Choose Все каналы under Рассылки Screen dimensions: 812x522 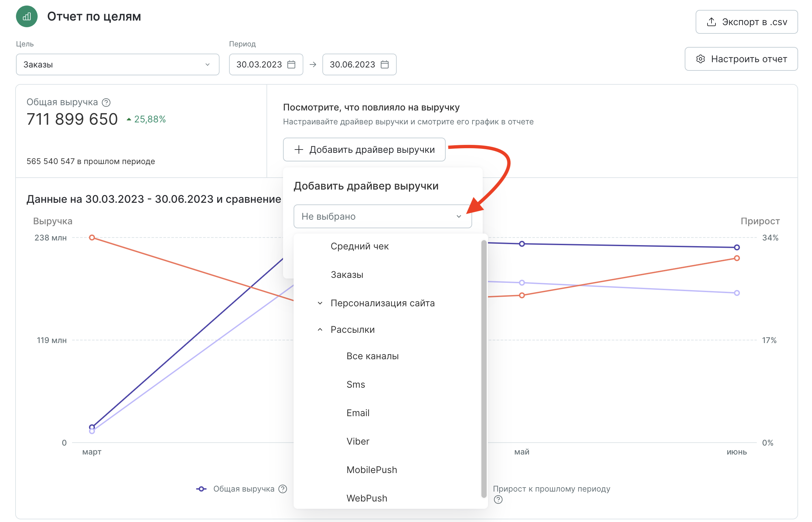tap(372, 356)
